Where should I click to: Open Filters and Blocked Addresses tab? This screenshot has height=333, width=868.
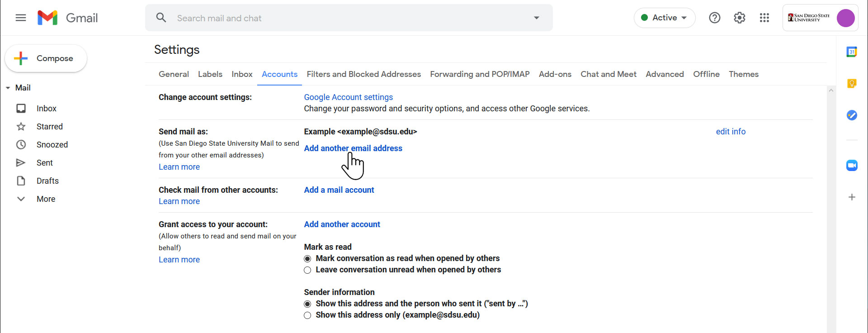(x=363, y=74)
